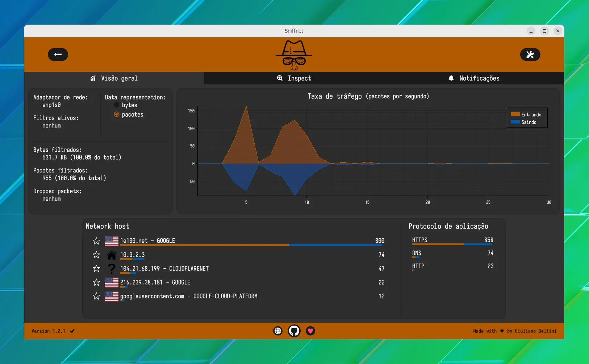Screen dimensions: 589x364
Task: Click the US flag beside 1e100.net
Action: pos(112,241)
